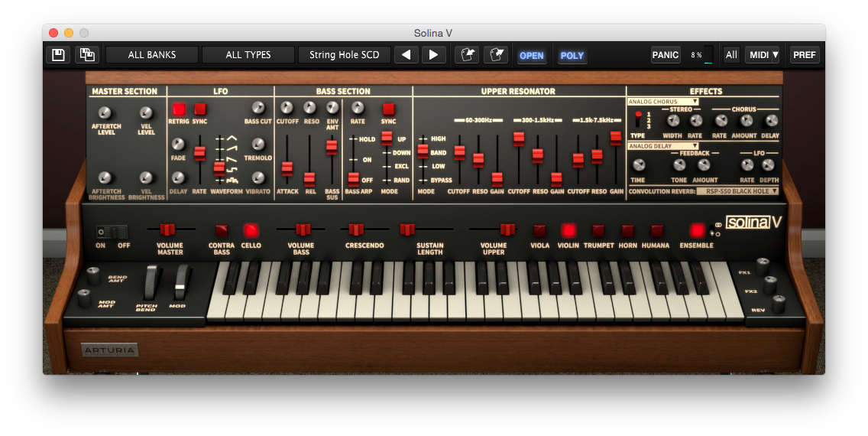The width and height of the screenshot is (868, 436).
Task: Click the chorus TYPE selector switch
Action: 638,119
